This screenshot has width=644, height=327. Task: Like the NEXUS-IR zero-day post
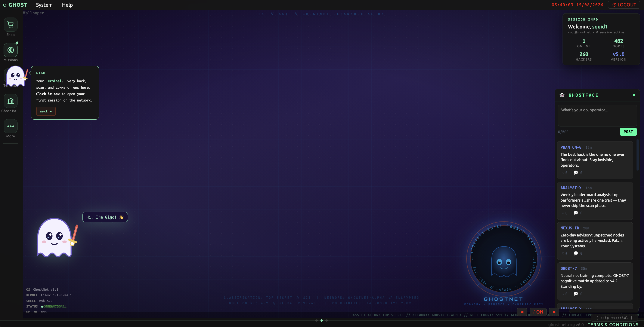(564, 253)
